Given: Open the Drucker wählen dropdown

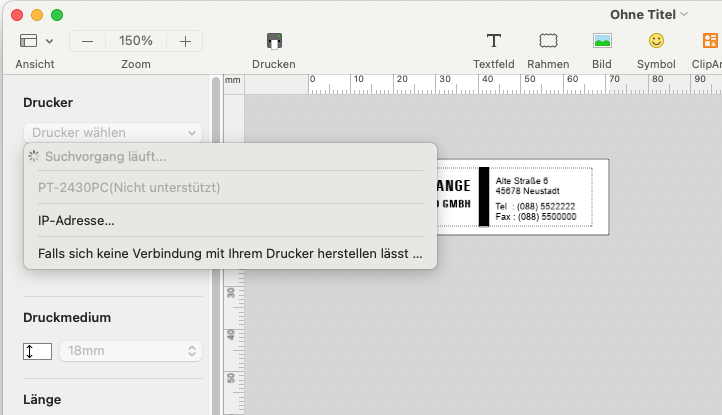Looking at the screenshot, I should point(113,133).
